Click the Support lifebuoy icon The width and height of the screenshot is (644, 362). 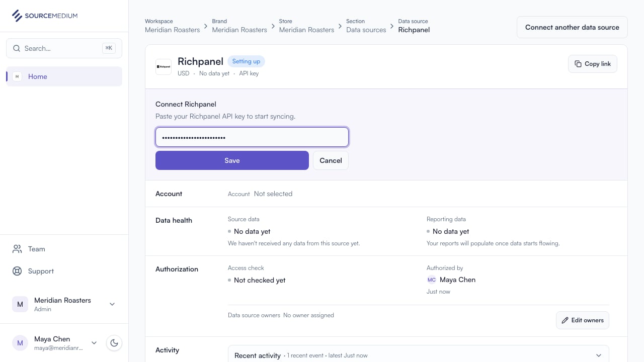point(17,271)
